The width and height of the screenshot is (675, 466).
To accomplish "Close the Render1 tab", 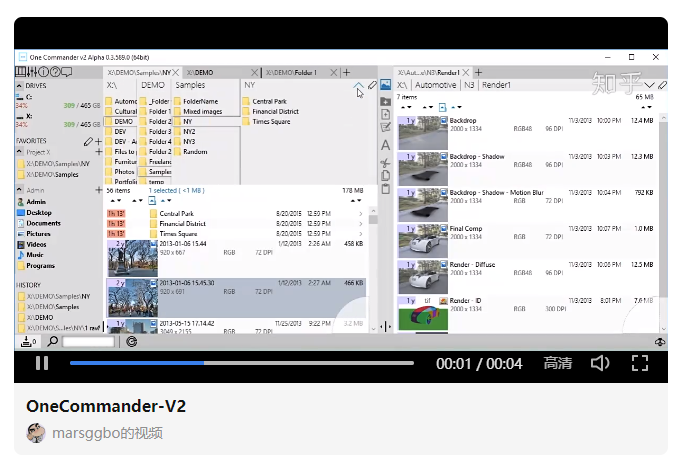I will 466,73.
